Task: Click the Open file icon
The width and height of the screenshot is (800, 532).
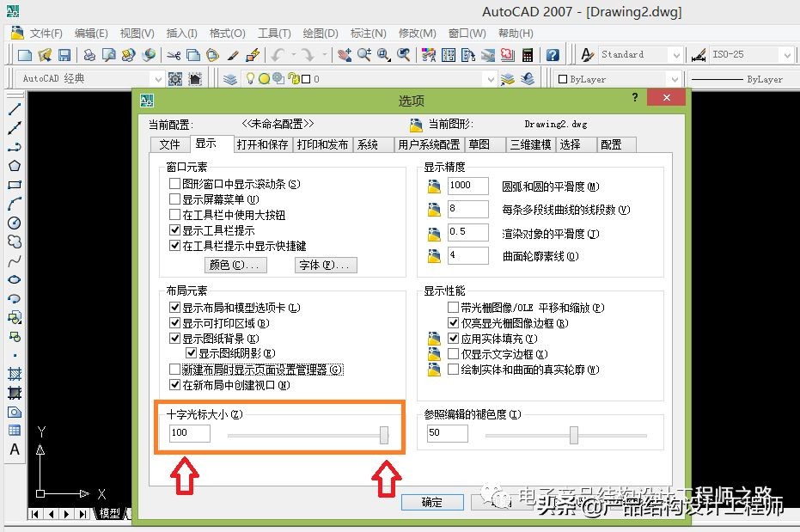Action: tap(45, 55)
